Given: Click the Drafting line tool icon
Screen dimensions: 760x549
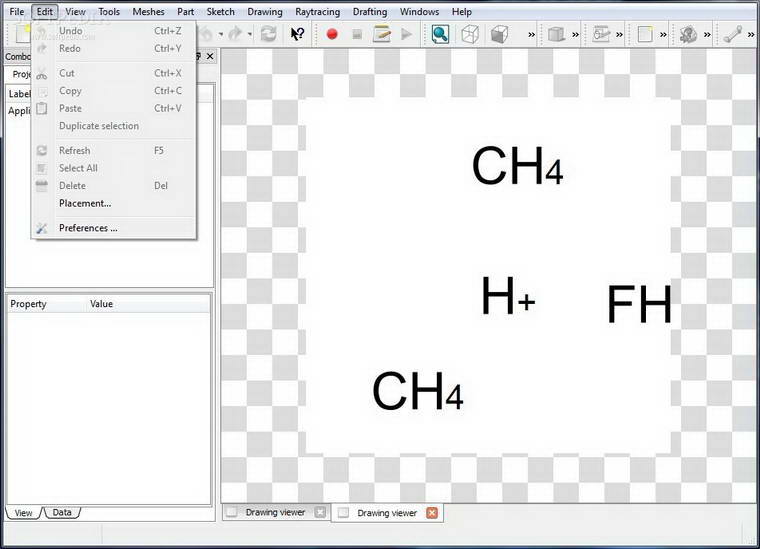Looking at the screenshot, I should tap(732, 34).
